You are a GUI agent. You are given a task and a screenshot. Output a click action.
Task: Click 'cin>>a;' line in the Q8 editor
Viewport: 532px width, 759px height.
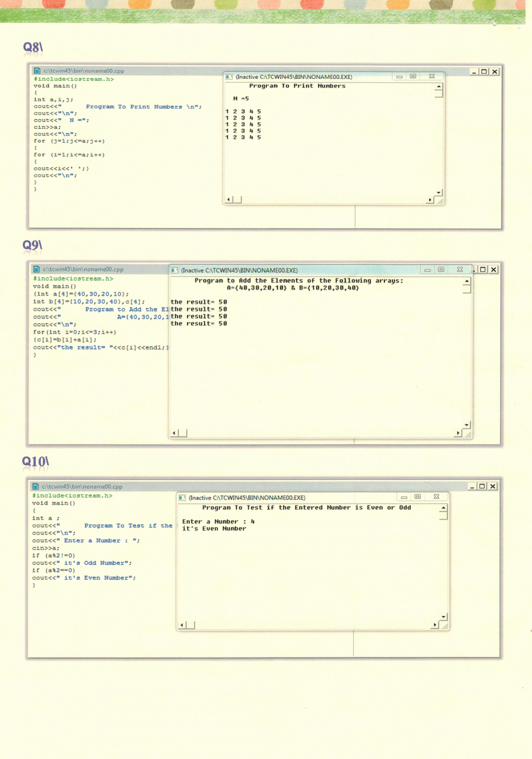tap(47, 127)
